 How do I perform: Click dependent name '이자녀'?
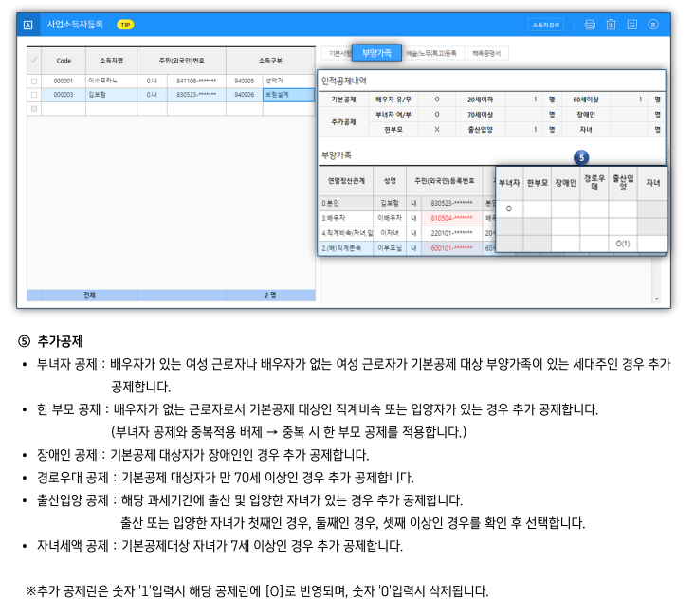pos(390,233)
